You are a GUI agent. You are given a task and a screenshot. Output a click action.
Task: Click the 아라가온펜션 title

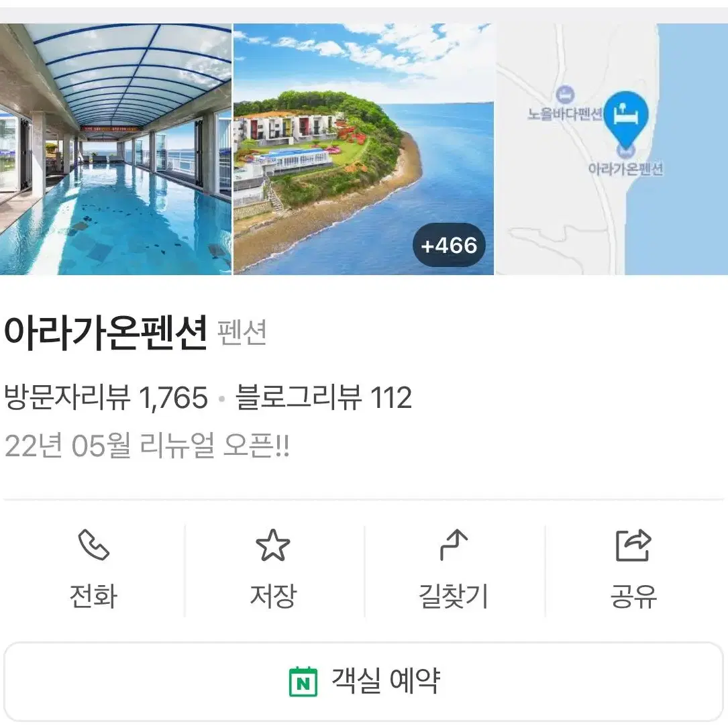(x=105, y=332)
